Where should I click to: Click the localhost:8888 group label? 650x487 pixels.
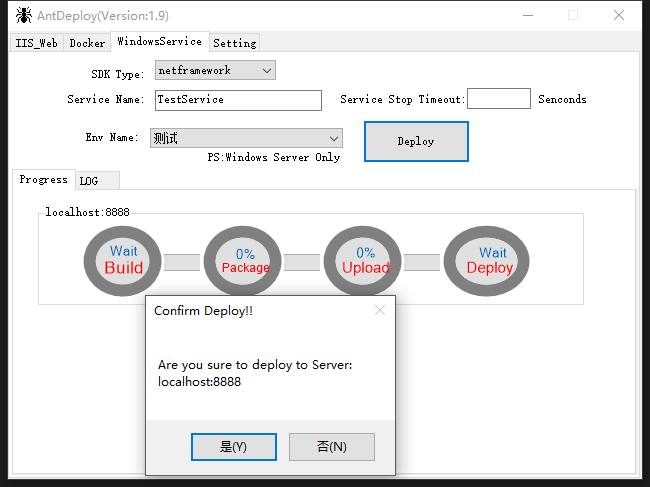[x=87, y=212]
